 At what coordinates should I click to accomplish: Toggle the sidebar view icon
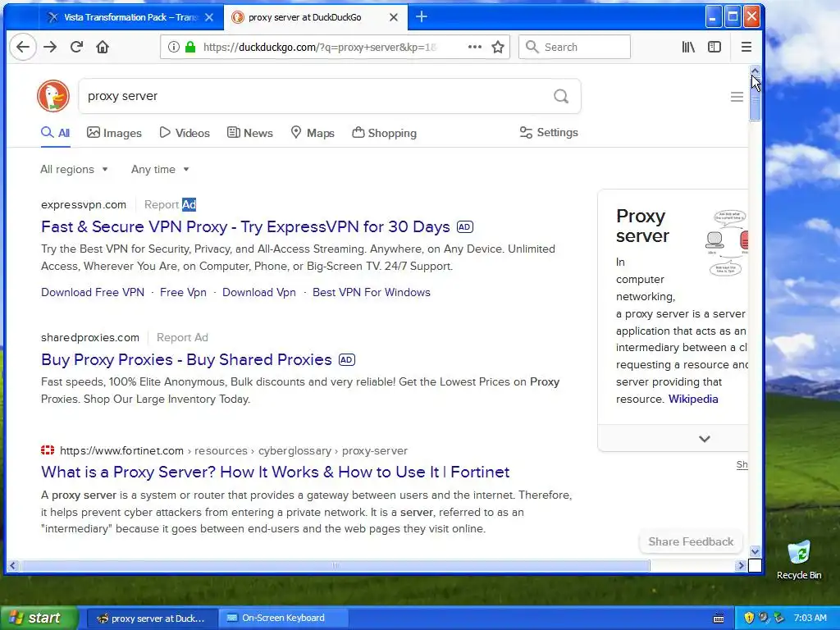coord(714,47)
